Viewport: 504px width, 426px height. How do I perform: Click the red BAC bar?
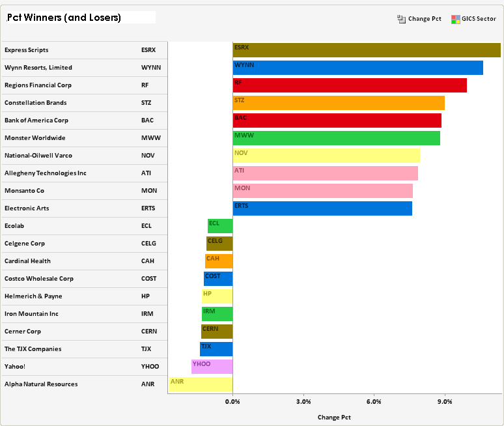click(x=337, y=121)
